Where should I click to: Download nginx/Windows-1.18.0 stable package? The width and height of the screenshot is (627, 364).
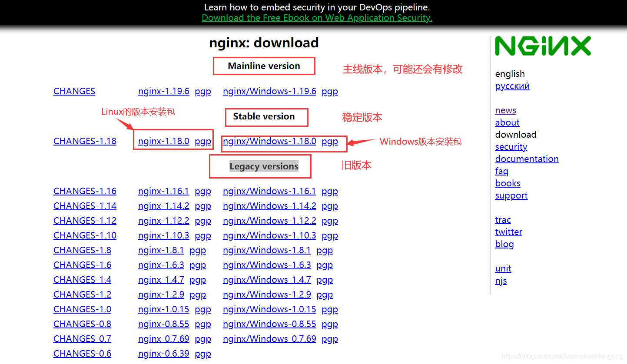click(x=269, y=141)
